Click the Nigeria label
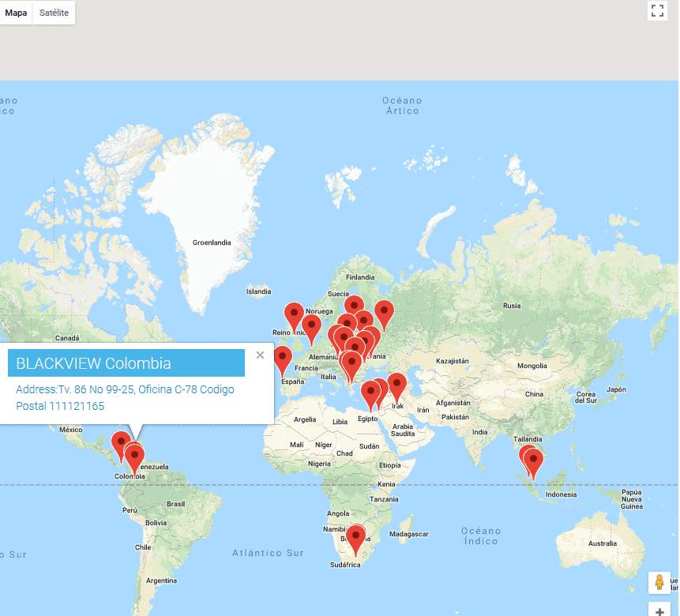Viewport: 680px width, 616px height. point(319,464)
